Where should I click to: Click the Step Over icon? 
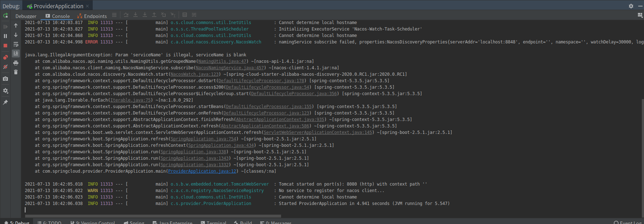pyautogui.click(x=126, y=15)
